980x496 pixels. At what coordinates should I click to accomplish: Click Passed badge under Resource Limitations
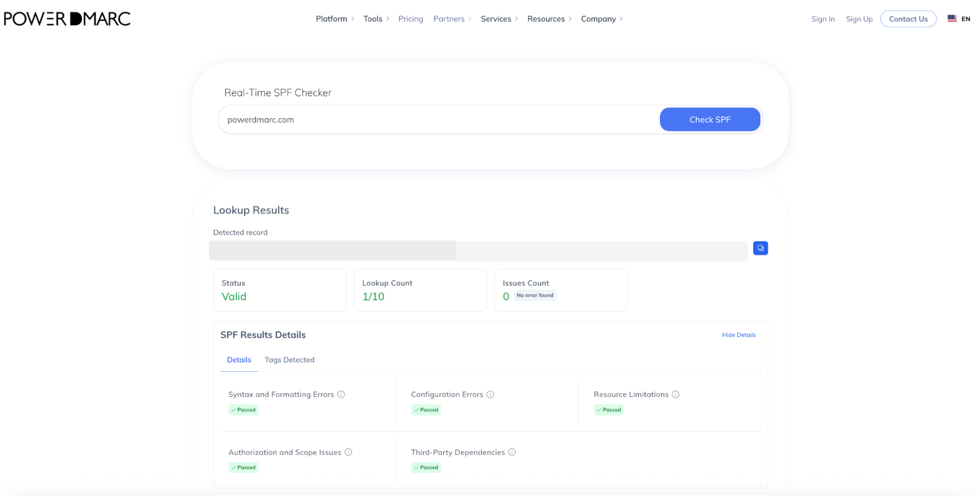609,410
